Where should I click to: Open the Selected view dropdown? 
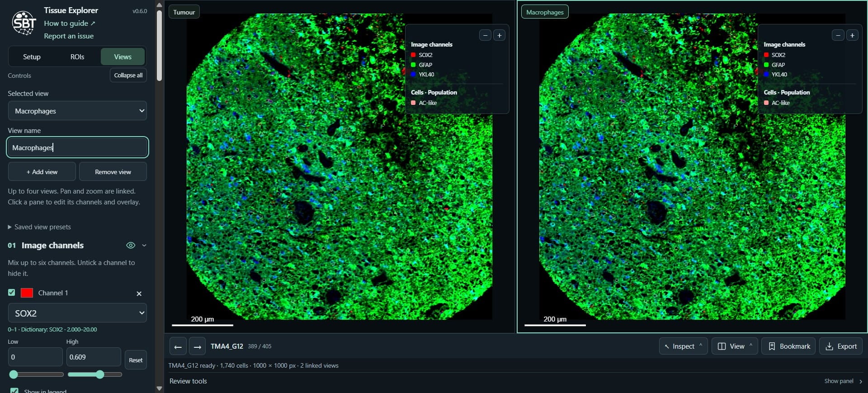(77, 111)
